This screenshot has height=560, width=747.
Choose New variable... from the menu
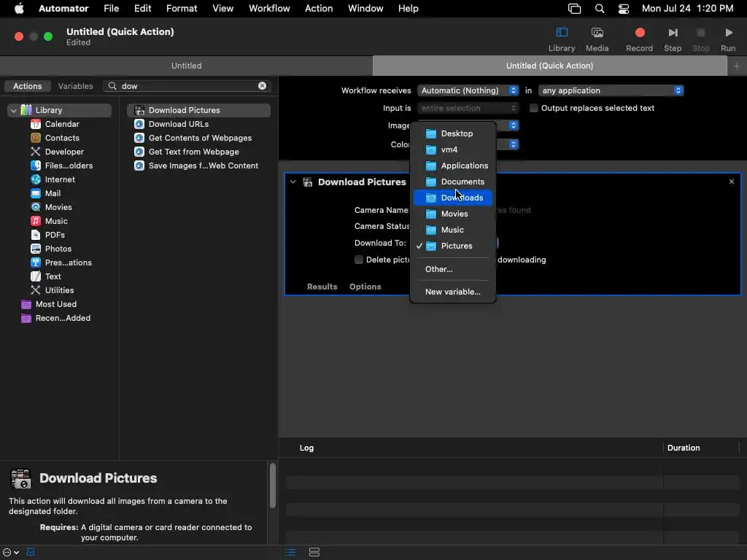452,292
